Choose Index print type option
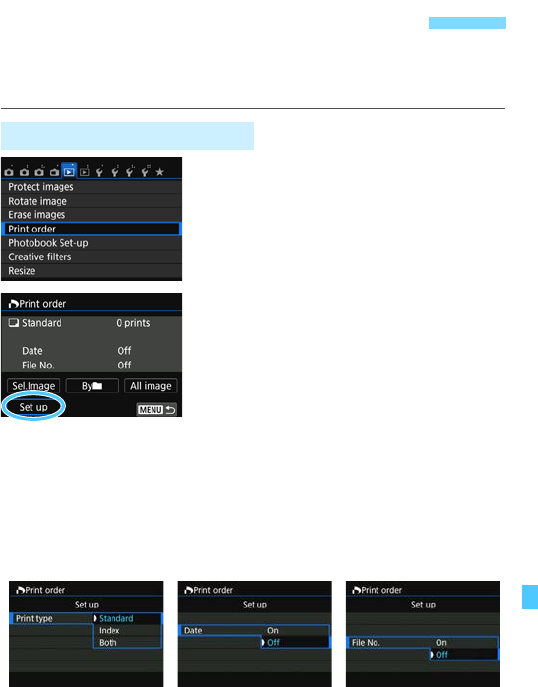Image resolution: width=538 pixels, height=687 pixels. [127, 630]
